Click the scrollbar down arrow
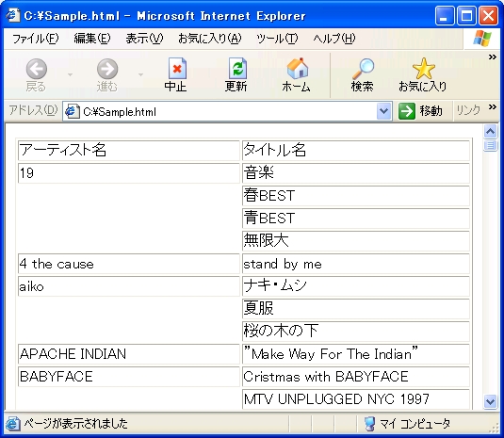The height and width of the screenshot is (438, 504). tap(490, 401)
